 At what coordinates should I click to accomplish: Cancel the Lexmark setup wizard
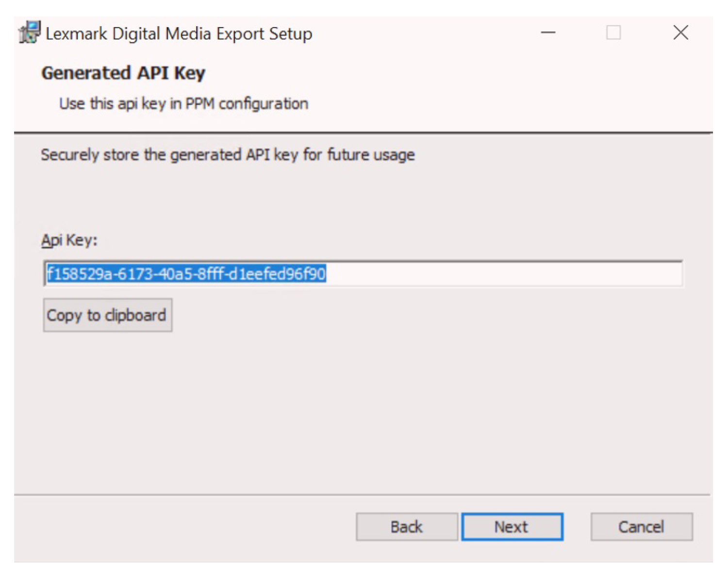(641, 527)
